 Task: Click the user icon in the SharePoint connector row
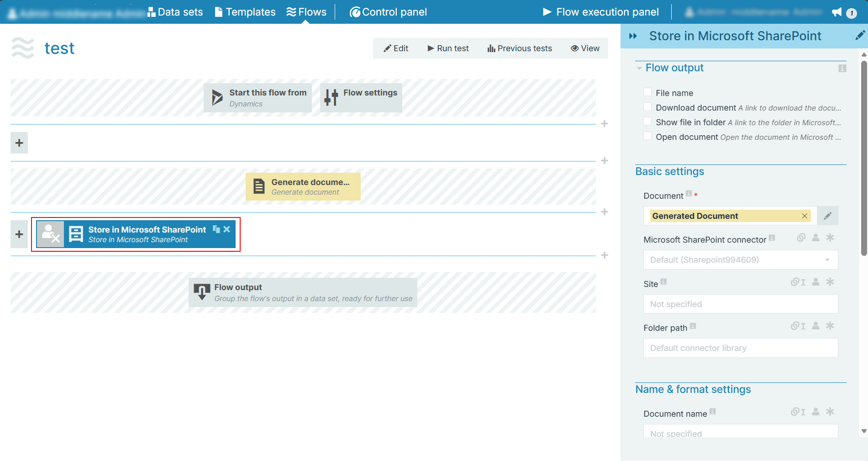coord(815,238)
